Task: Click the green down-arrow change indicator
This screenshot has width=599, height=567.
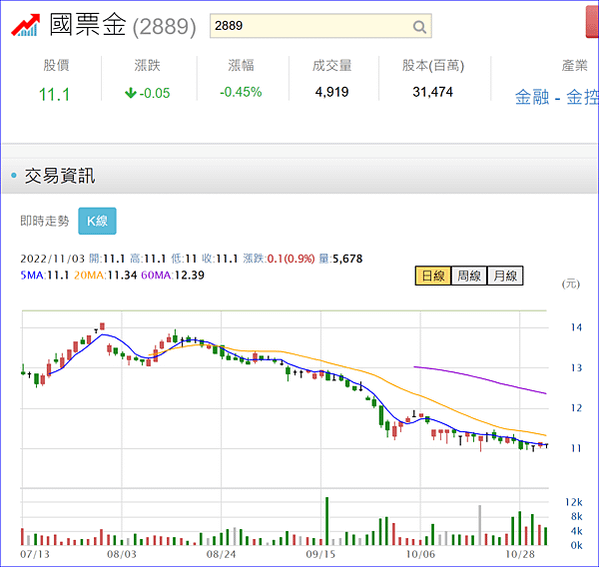Action: [x=131, y=92]
